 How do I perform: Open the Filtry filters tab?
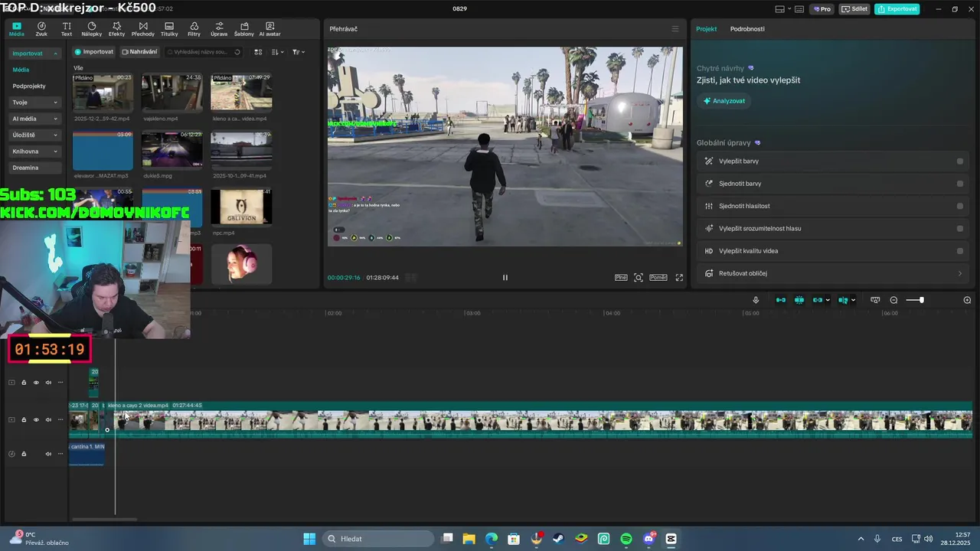194,29
